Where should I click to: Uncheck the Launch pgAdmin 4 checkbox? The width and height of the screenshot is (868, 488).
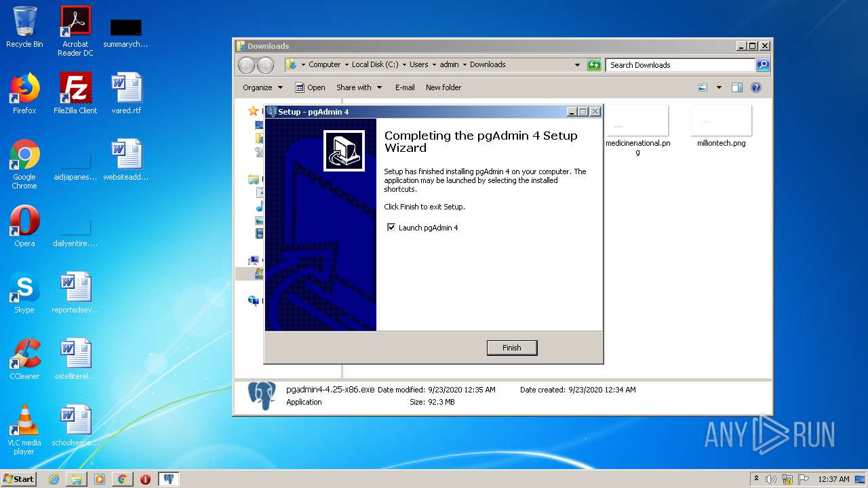(x=391, y=228)
